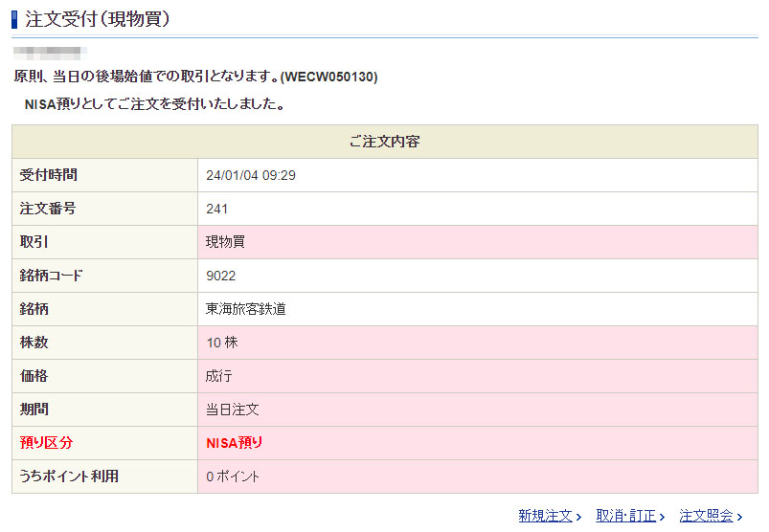Open the 注文照会 link
The image size is (769, 532).
pyautogui.click(x=705, y=516)
